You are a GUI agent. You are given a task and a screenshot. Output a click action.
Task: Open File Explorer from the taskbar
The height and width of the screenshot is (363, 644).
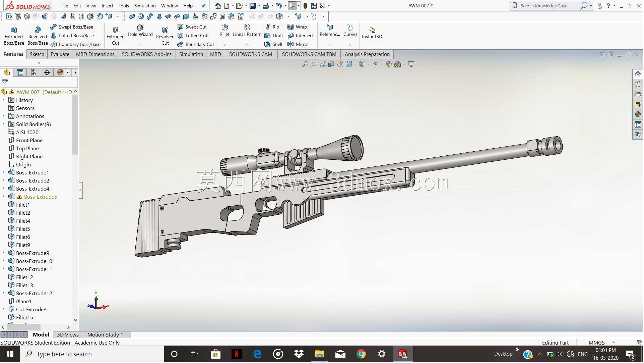320,354
